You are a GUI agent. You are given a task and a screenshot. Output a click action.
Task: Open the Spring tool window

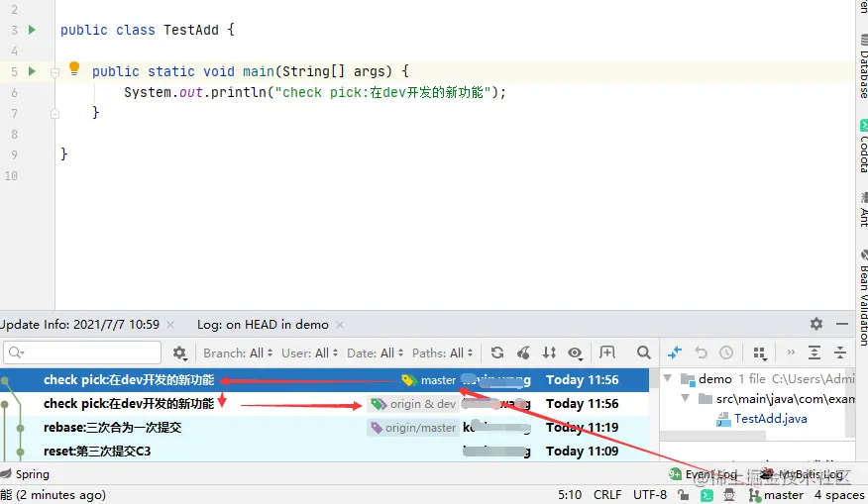pos(26,474)
